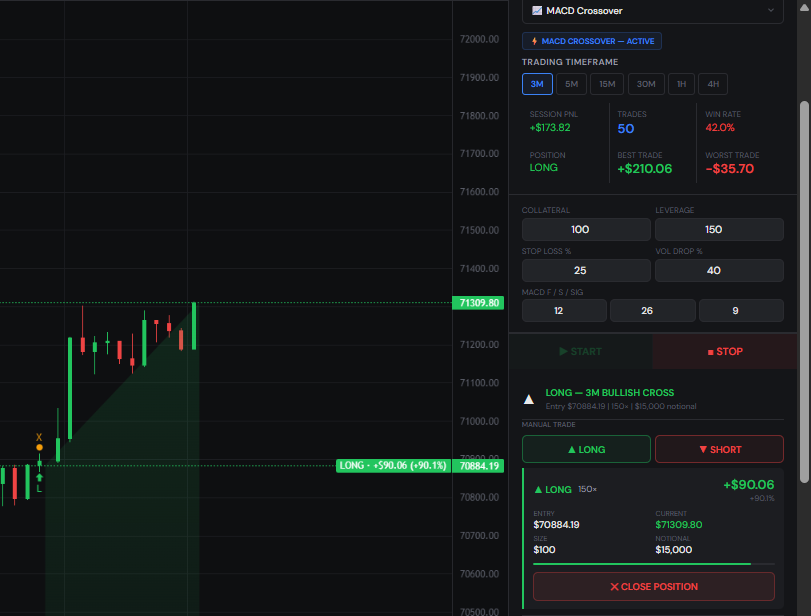Click the Best Trade value +$210.06
The image size is (811, 616).
coord(644,169)
